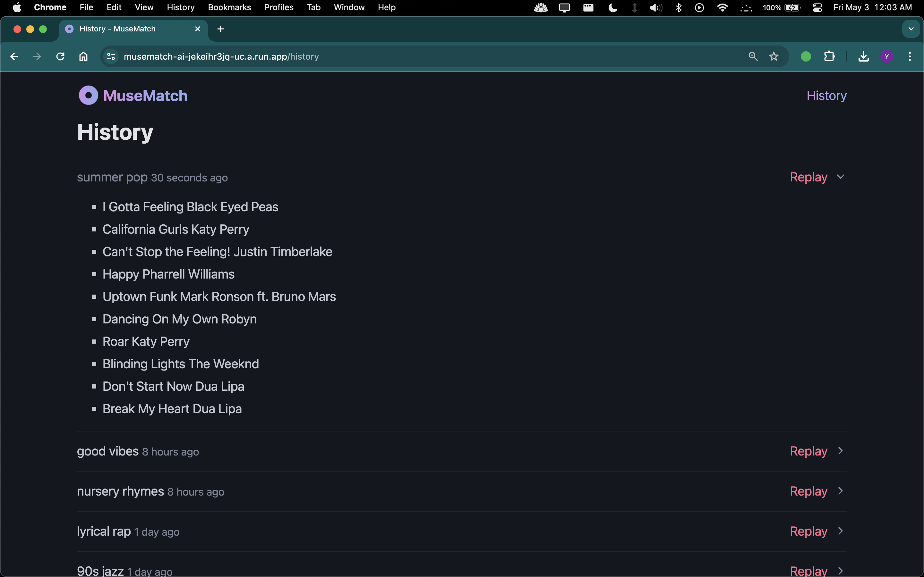Expand the good vibes entry chevron
Viewport: 924px width, 577px height.
coord(840,451)
